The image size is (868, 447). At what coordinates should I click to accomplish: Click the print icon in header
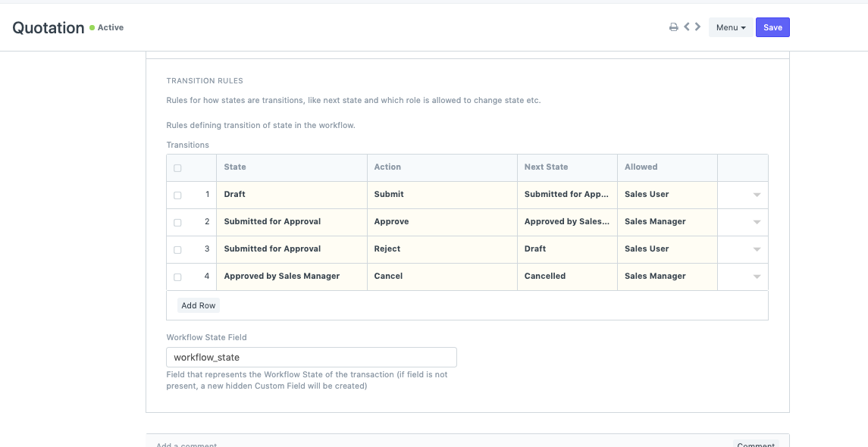(673, 27)
